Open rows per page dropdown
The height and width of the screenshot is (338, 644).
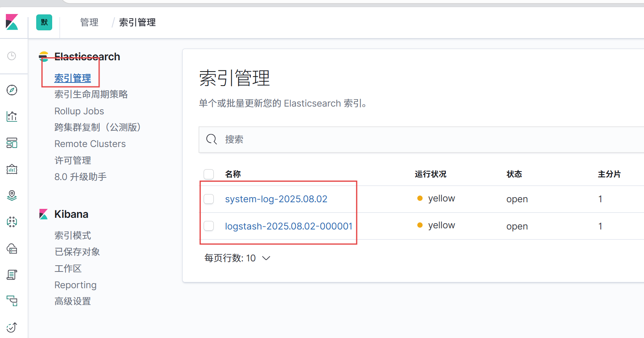click(x=237, y=258)
